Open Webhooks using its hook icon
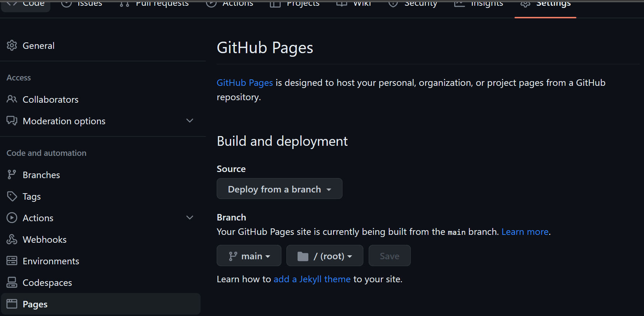Screen dimensions: 644x316 12,239
